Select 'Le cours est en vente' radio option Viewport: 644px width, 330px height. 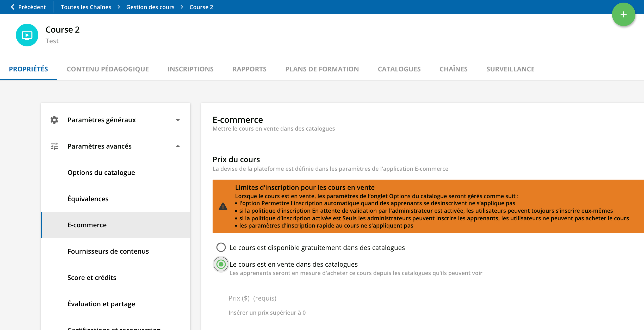click(x=221, y=264)
